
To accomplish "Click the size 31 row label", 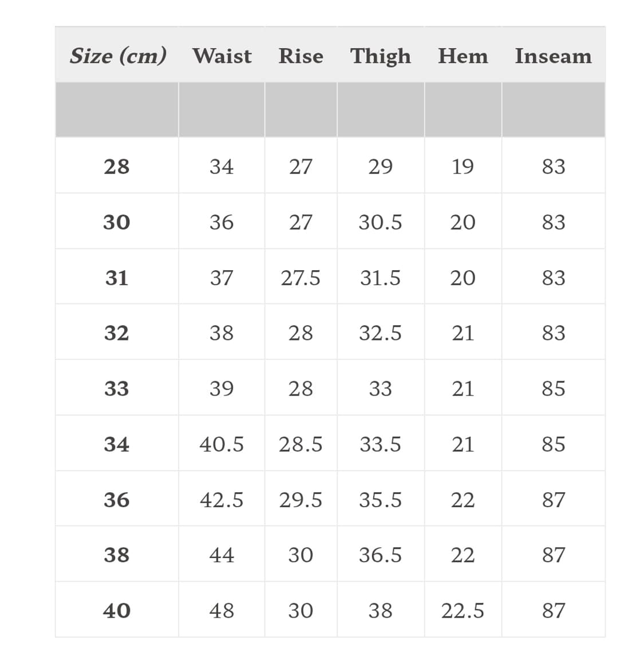I will coord(117,278).
